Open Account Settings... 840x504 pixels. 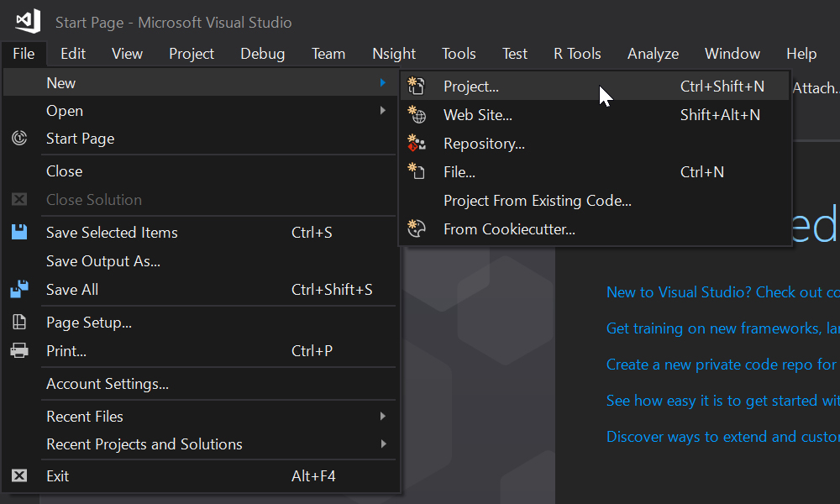point(199,384)
